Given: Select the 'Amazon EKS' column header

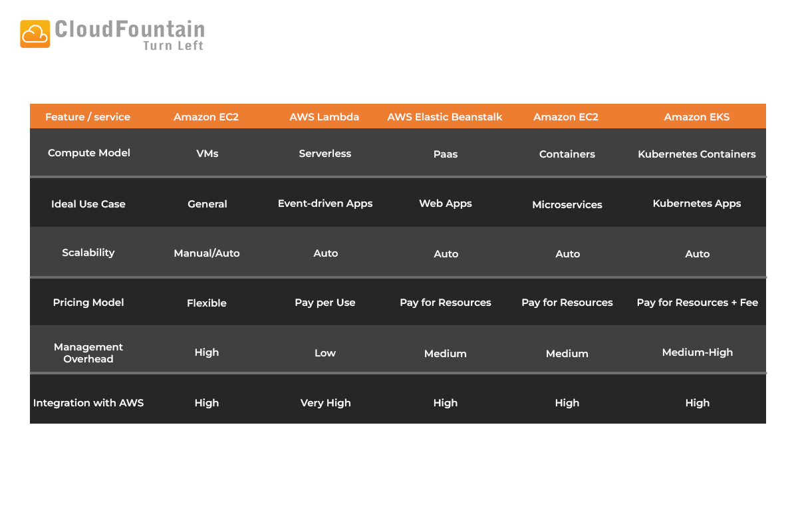Looking at the screenshot, I should (696, 116).
